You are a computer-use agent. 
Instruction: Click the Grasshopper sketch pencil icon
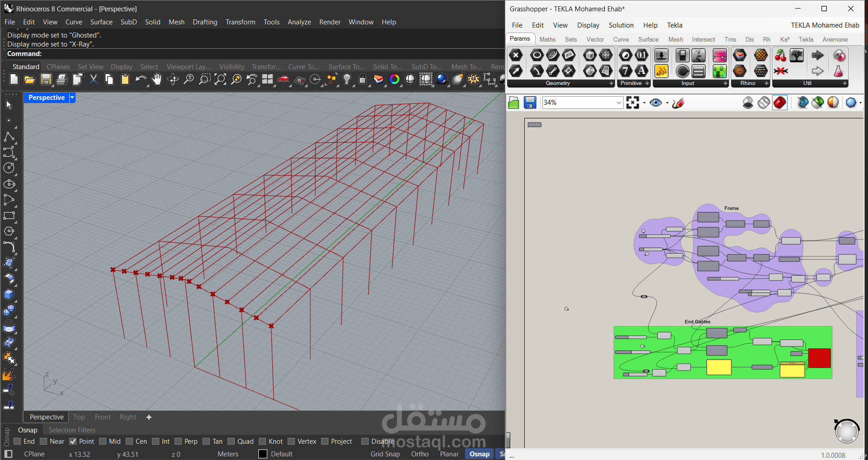coord(678,103)
